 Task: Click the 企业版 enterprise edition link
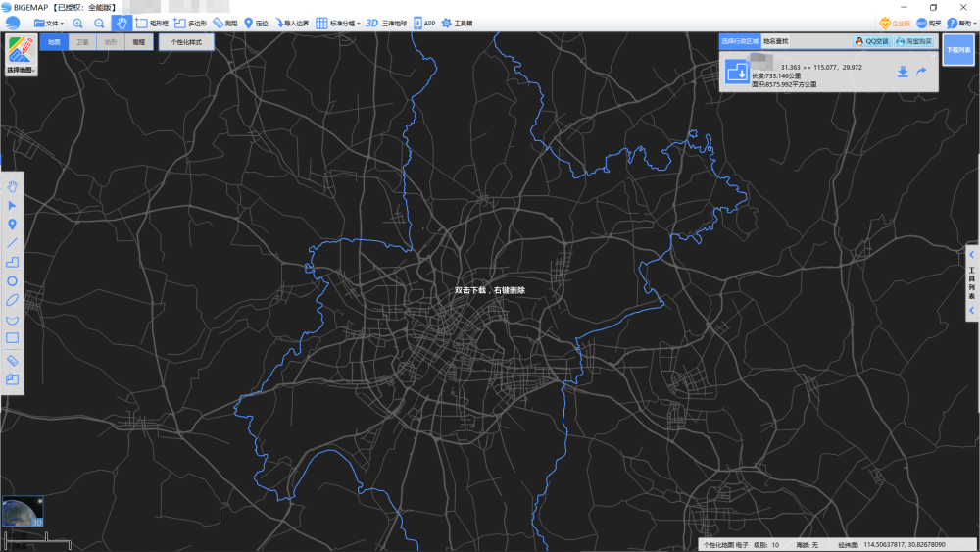coord(895,24)
